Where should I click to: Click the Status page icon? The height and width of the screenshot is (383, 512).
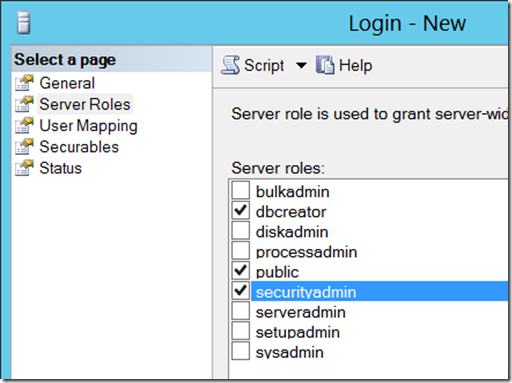click(x=24, y=168)
